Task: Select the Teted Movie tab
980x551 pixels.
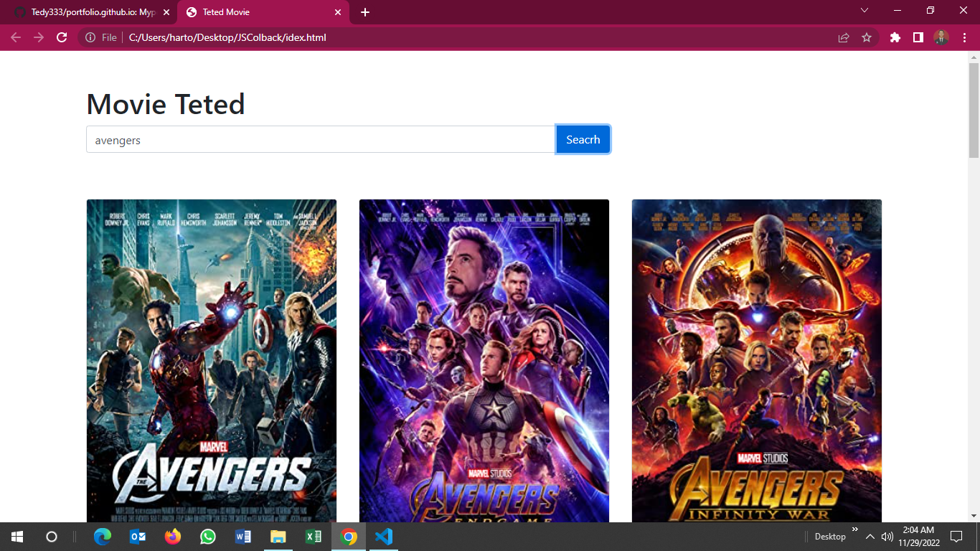Action: tap(263, 12)
